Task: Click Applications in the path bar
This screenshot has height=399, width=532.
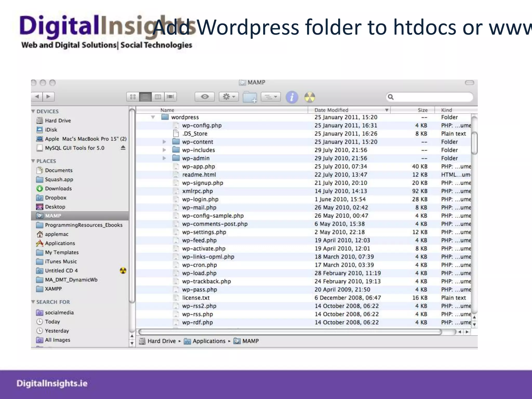Action: coord(209,341)
